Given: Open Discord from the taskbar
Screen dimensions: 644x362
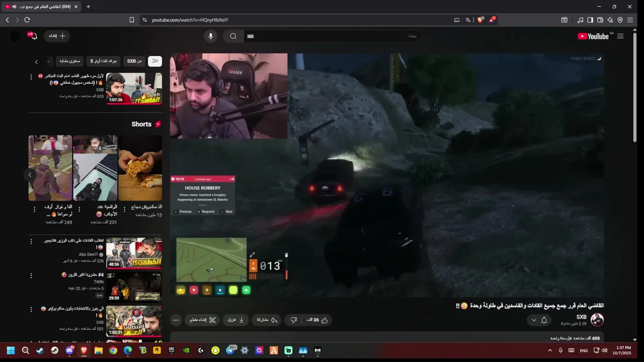Looking at the screenshot, I should (69, 350).
